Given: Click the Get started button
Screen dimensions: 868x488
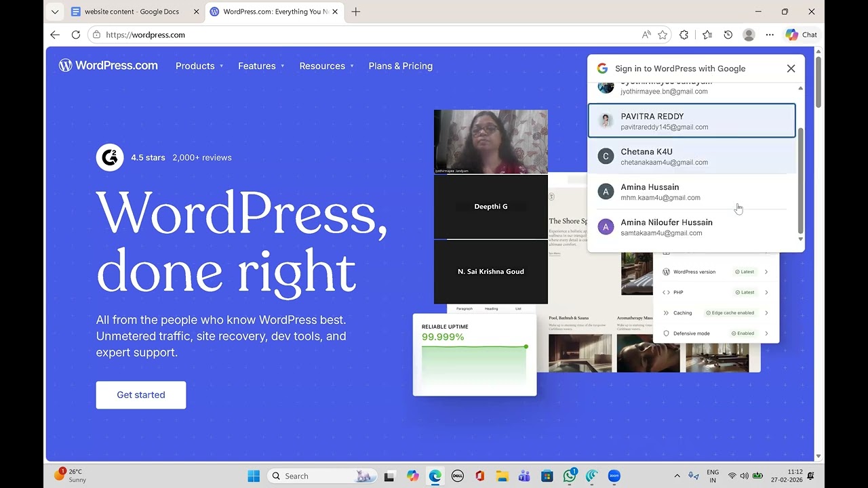Looking at the screenshot, I should (x=141, y=394).
